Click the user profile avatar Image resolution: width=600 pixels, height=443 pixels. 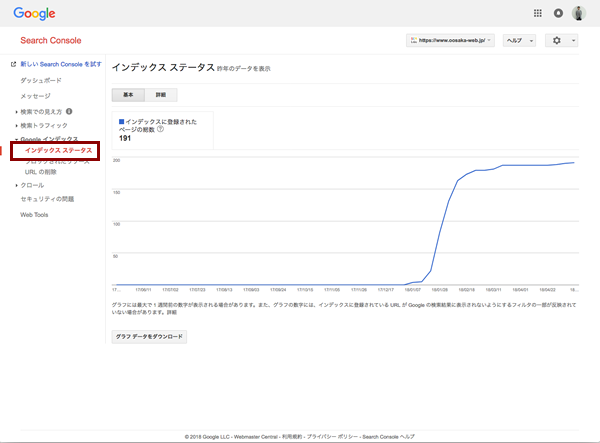pos(579,13)
